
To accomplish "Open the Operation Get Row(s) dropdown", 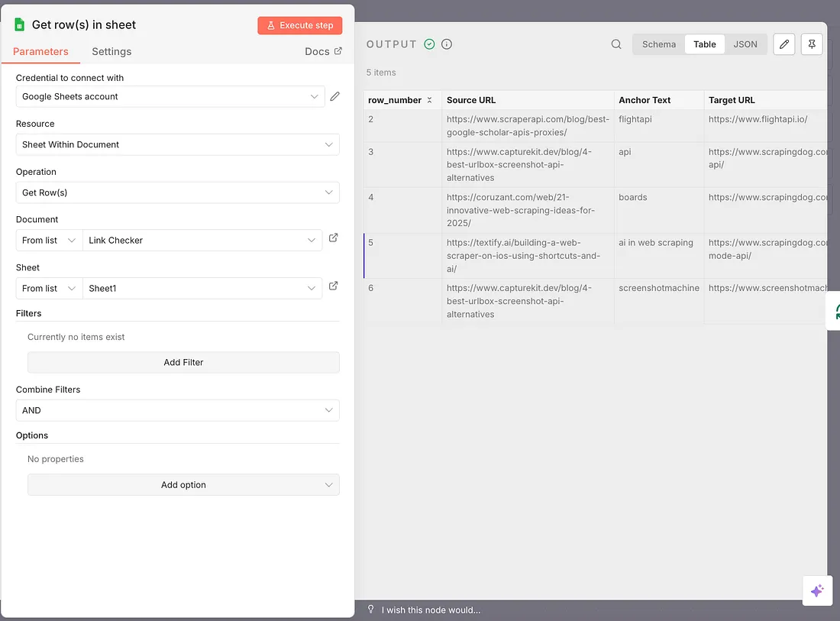I will click(177, 192).
